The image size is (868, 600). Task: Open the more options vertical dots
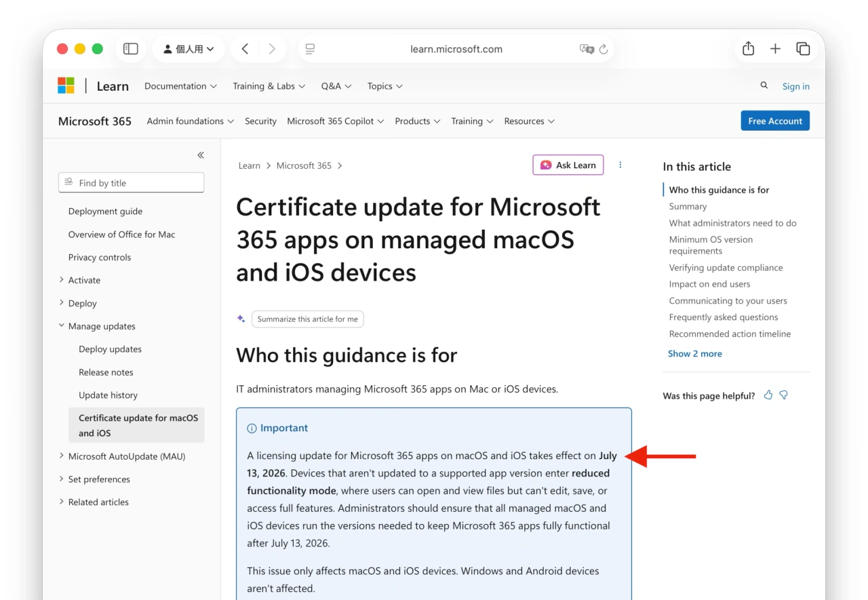tap(620, 165)
